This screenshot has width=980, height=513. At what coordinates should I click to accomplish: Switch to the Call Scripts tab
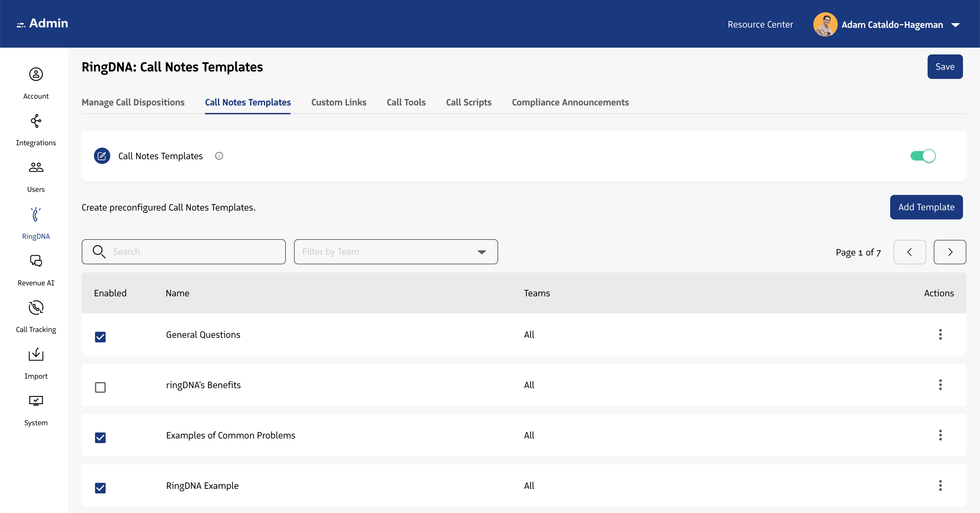(468, 102)
